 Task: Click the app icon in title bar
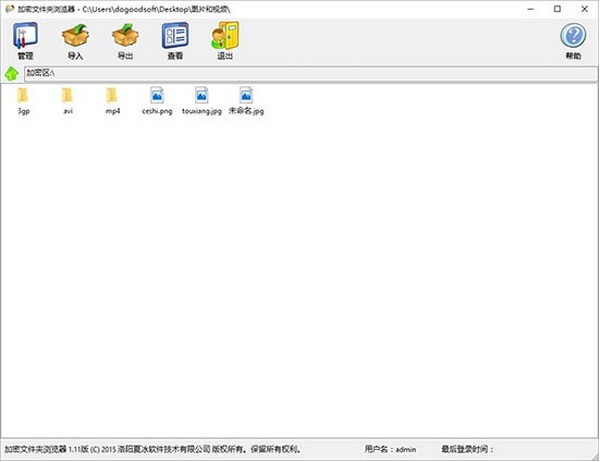pos(8,8)
